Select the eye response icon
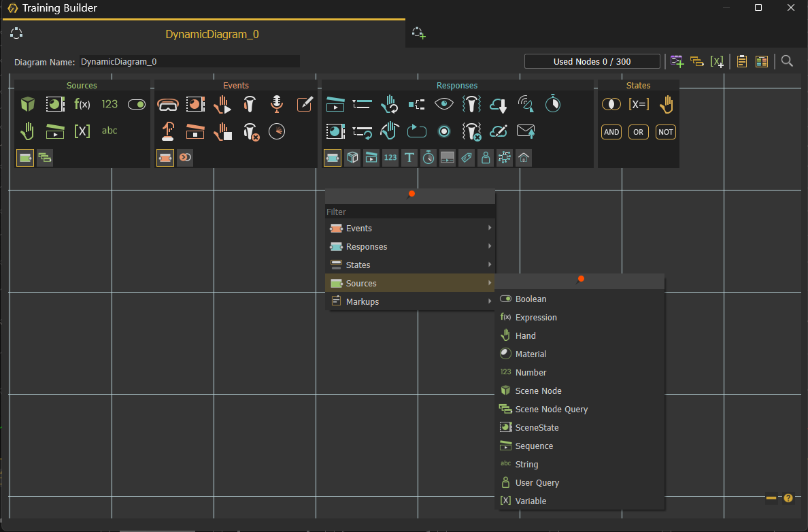The height and width of the screenshot is (532, 808). pos(443,104)
